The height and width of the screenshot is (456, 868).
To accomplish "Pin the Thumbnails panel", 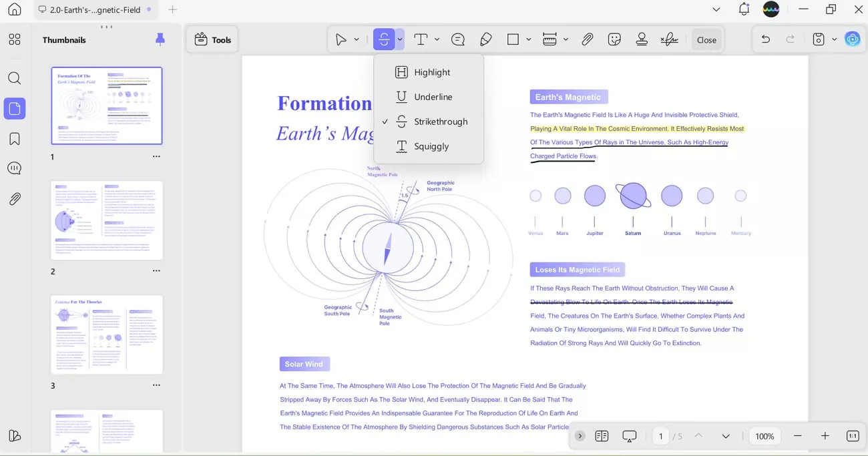I will point(160,40).
